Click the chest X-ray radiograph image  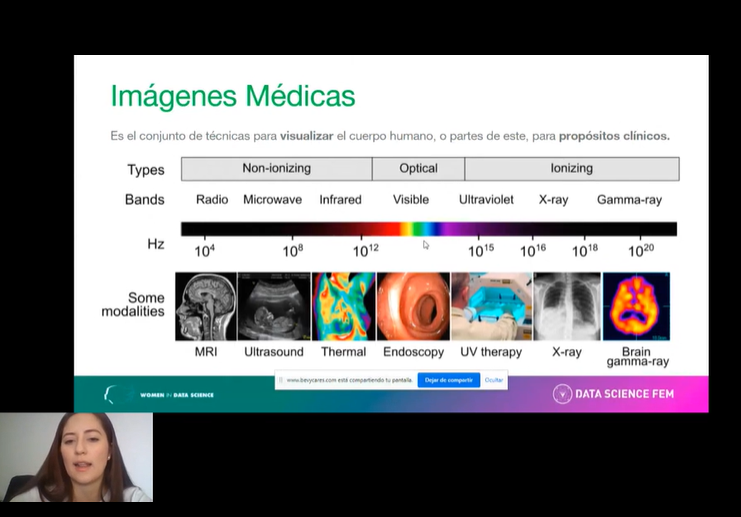click(567, 306)
